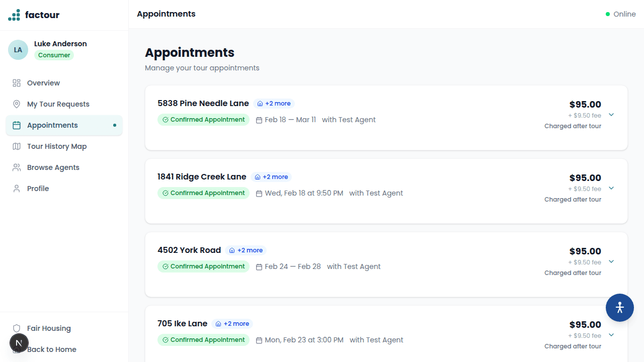
Task: Click the Confirmed Appointment badge for 5838 Pine Needle Lane
Action: click(203, 119)
